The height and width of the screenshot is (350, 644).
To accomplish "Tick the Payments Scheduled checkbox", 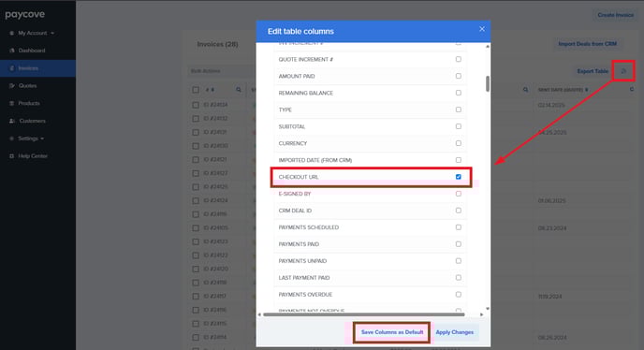I will (459, 227).
